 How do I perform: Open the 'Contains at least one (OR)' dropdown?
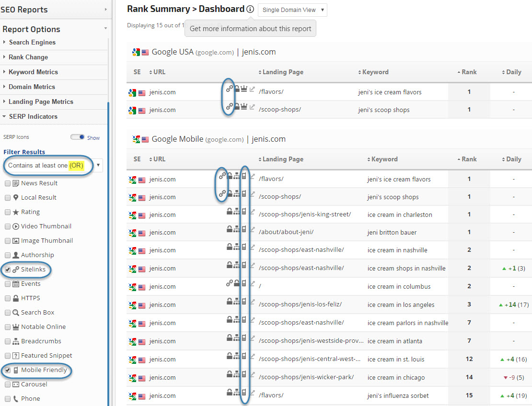click(53, 166)
